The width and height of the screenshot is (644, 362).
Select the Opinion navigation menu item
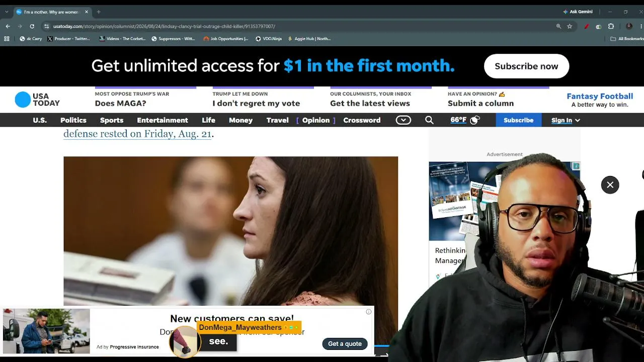pos(316,120)
